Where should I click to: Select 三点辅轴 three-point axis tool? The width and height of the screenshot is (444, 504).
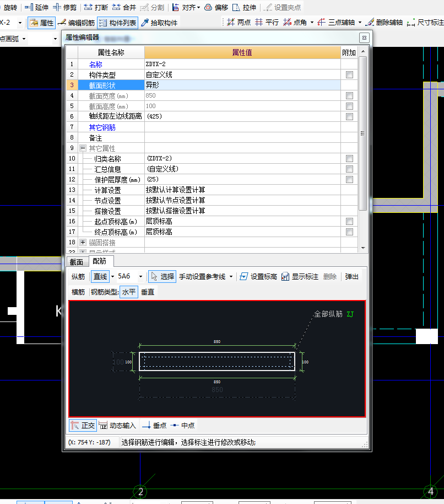(336, 22)
